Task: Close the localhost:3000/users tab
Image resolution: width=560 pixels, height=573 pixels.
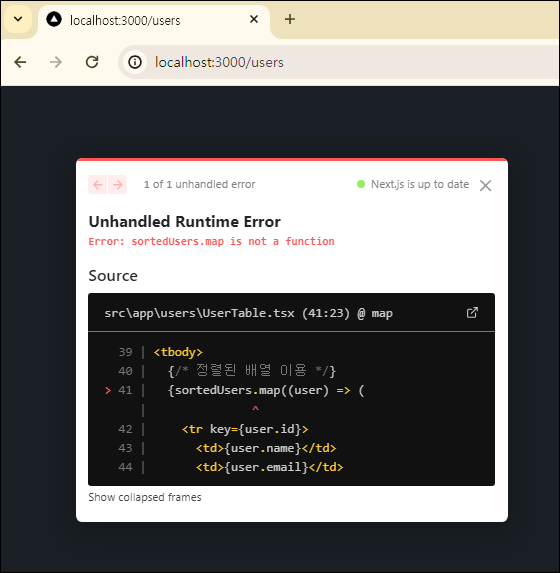Action: pos(254,19)
